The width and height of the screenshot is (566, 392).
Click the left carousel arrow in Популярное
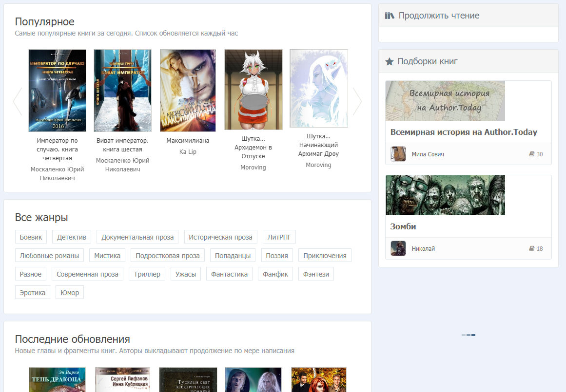point(18,101)
